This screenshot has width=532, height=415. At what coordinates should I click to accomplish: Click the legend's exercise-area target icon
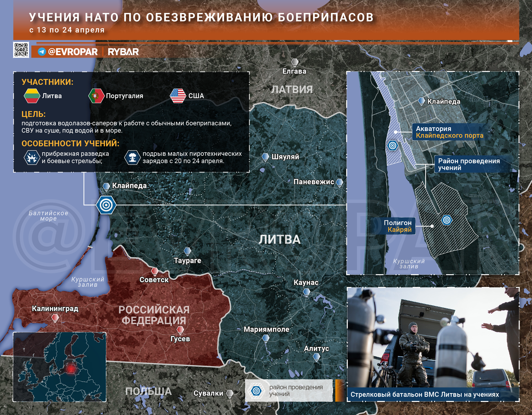256,391
